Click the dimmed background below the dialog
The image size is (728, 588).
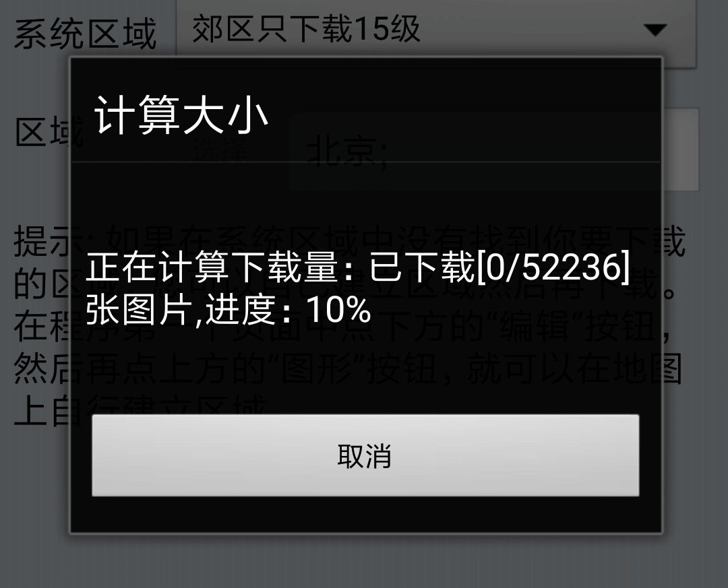point(365,562)
